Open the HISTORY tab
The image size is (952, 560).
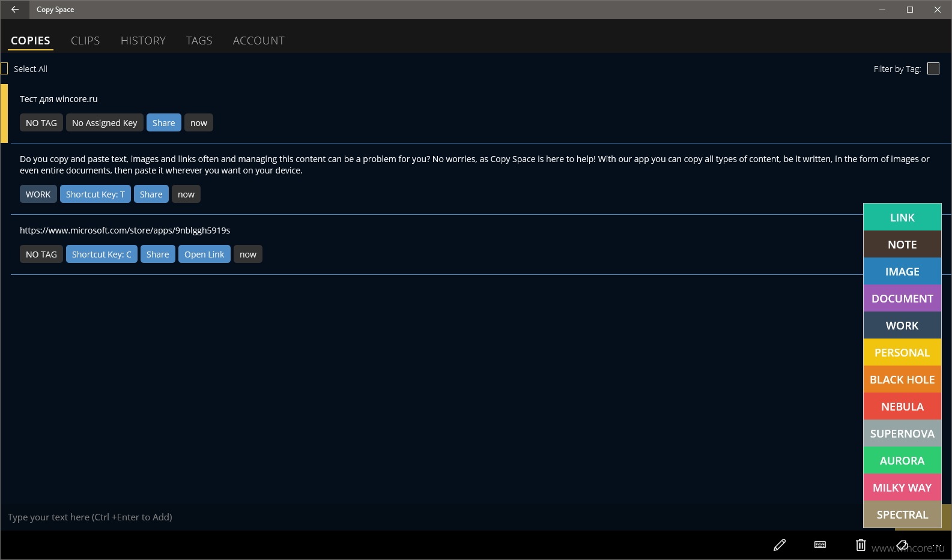[143, 41]
